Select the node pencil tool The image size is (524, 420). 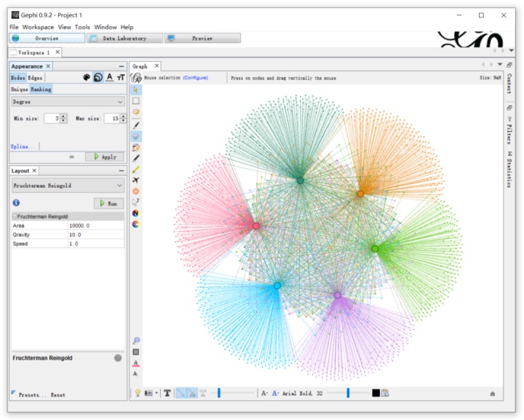135,159
